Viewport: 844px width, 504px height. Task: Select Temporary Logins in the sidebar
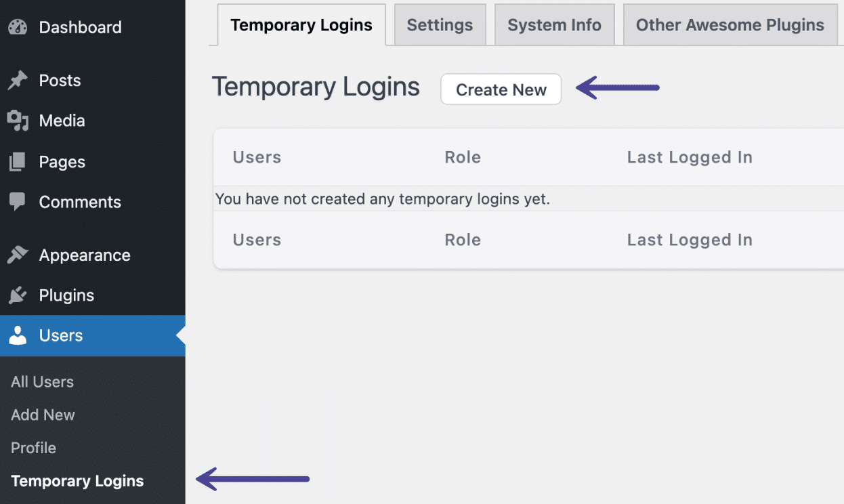[77, 481]
